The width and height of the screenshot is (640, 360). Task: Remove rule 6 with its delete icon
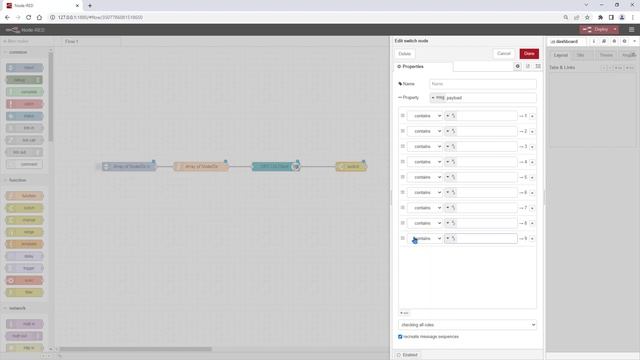[532, 193]
